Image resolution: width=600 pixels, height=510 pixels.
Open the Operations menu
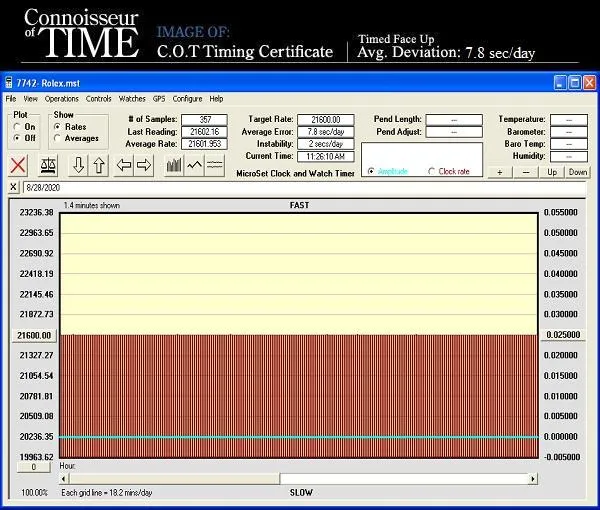62,99
